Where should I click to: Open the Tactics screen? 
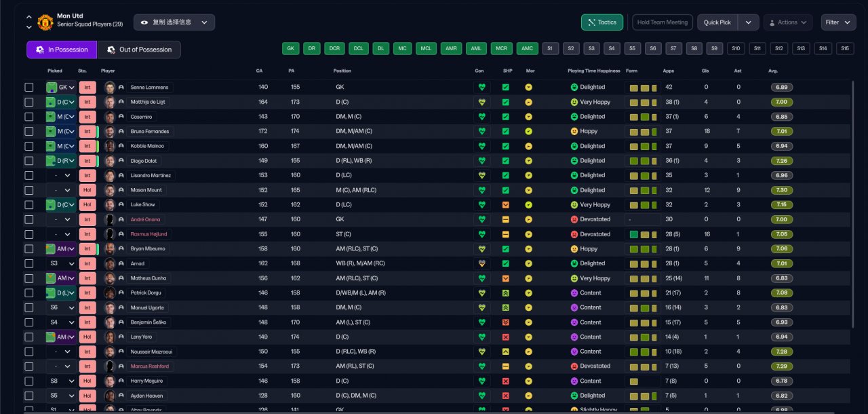click(x=602, y=22)
